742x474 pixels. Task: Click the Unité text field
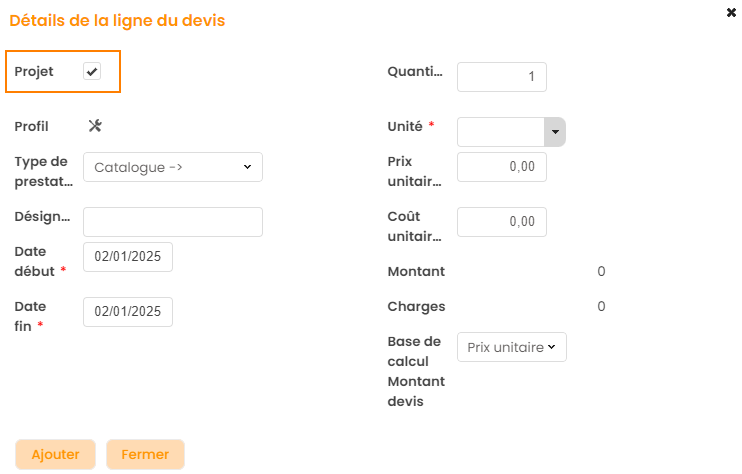pos(501,132)
